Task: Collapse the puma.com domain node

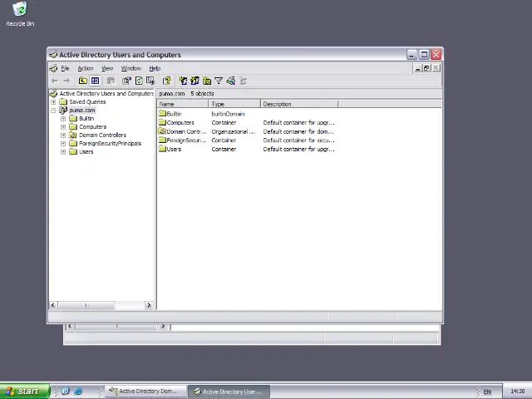Action: pyautogui.click(x=53, y=111)
